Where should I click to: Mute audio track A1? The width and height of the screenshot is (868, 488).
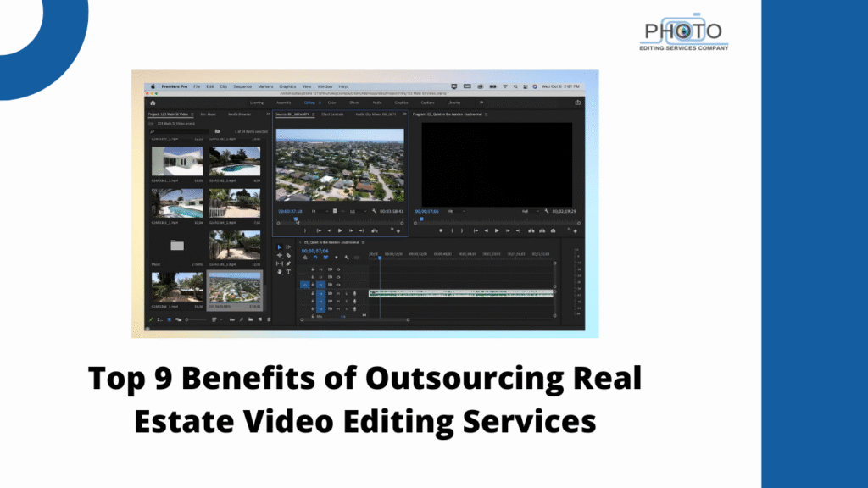(x=338, y=294)
